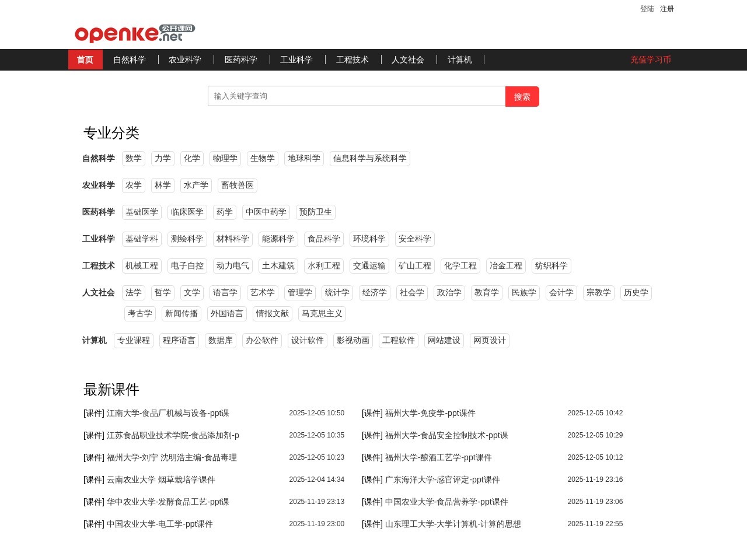Open the 工程技术 navigation tab
Screen dimensions: 747x560
coord(352,60)
